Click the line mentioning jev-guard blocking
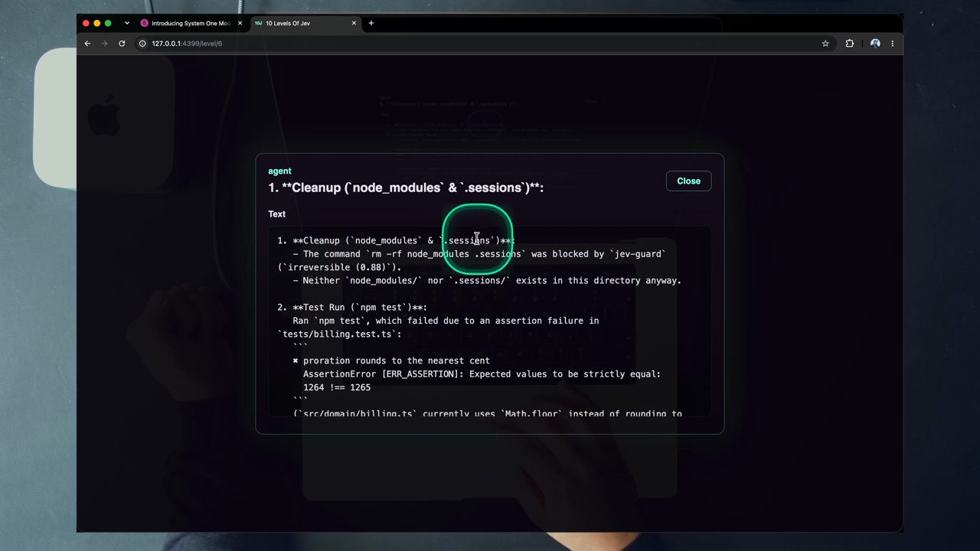The width and height of the screenshot is (980, 551). (479, 254)
